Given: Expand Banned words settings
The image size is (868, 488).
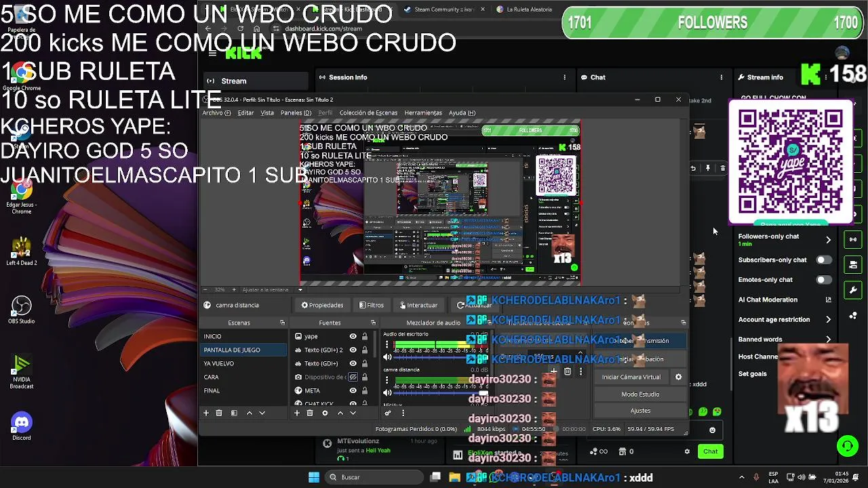Looking at the screenshot, I should click(828, 339).
